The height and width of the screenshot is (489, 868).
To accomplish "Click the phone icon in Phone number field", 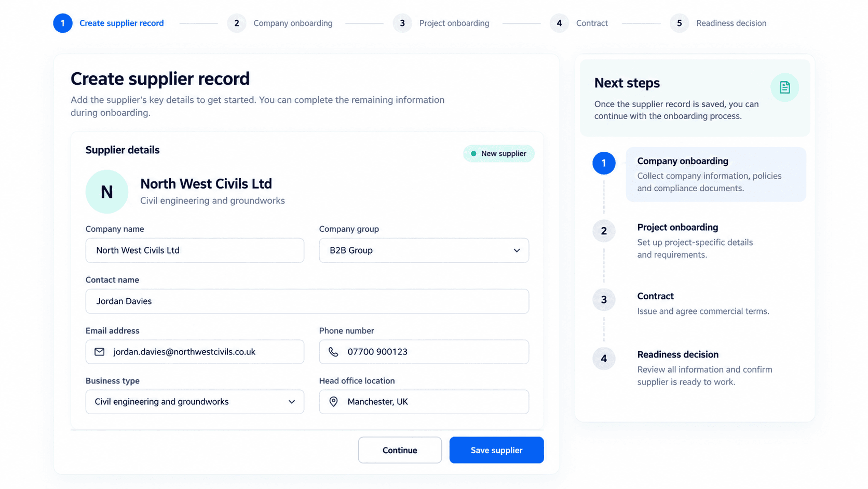I will coord(333,352).
